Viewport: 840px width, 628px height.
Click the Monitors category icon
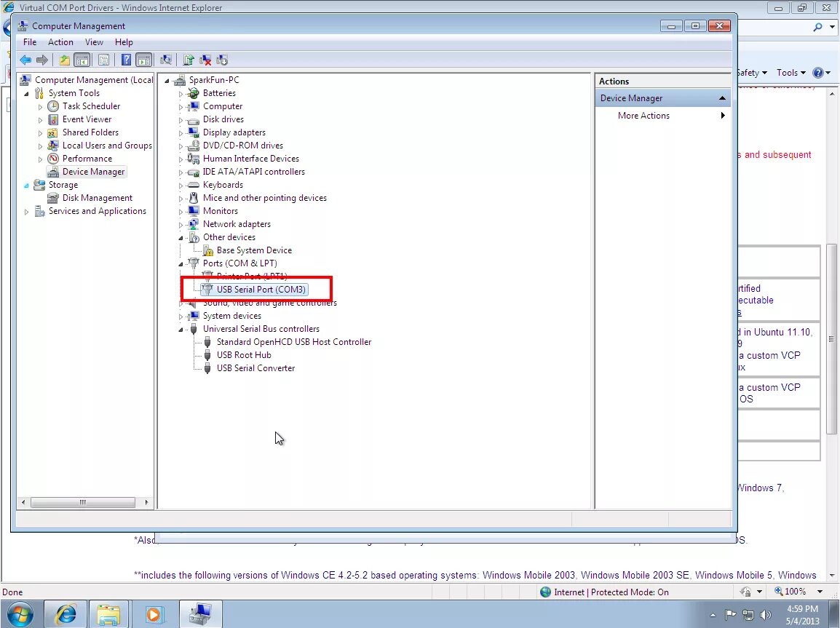click(x=194, y=211)
